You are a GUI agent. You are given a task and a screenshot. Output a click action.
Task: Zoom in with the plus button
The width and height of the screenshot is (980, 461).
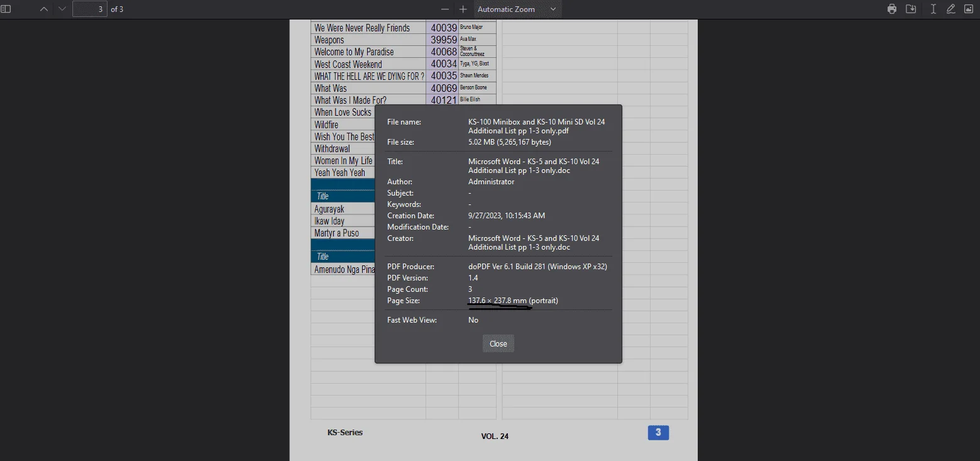pyautogui.click(x=463, y=9)
